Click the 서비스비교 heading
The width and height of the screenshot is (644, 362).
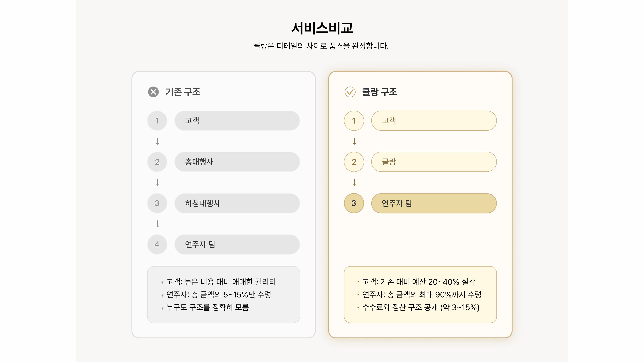322,27
